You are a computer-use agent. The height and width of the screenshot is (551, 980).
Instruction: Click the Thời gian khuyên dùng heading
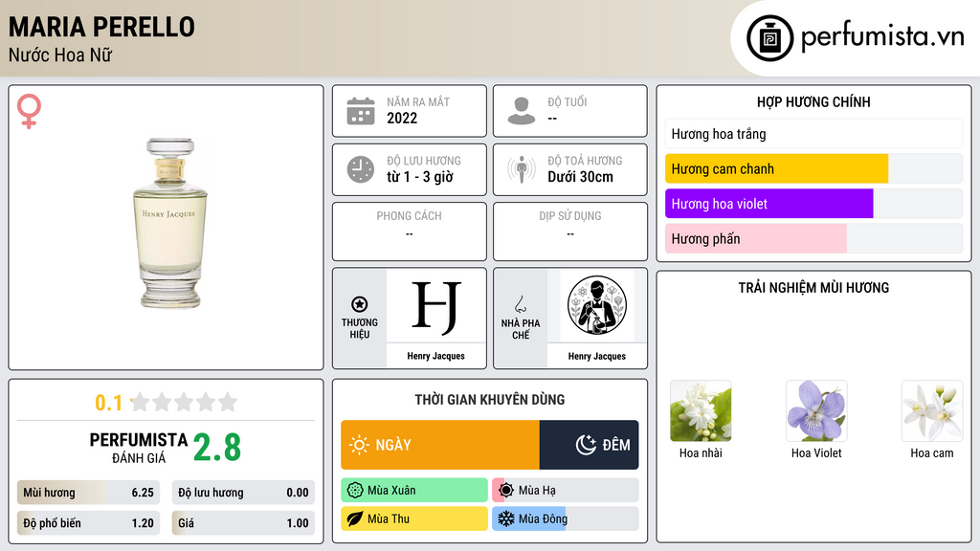pyautogui.click(x=490, y=400)
